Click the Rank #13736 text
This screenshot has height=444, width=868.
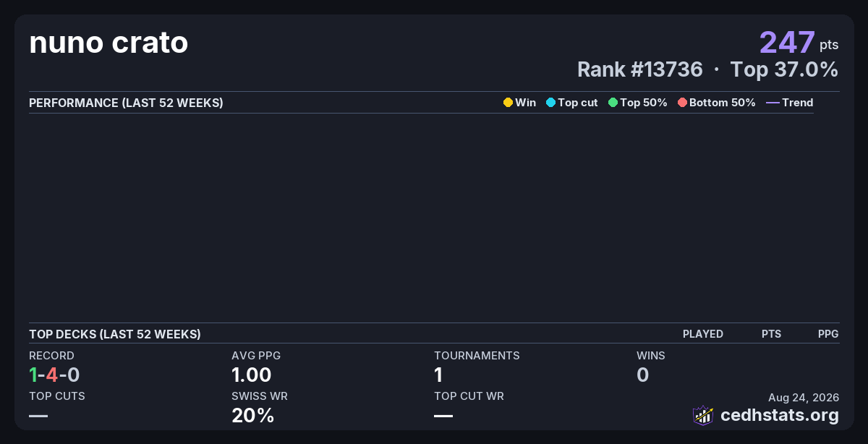(x=640, y=69)
